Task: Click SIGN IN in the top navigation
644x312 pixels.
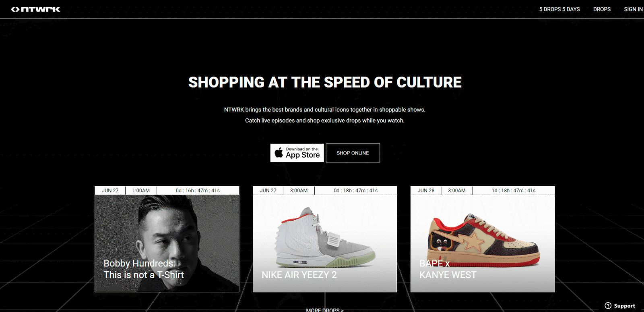Action: point(633,9)
